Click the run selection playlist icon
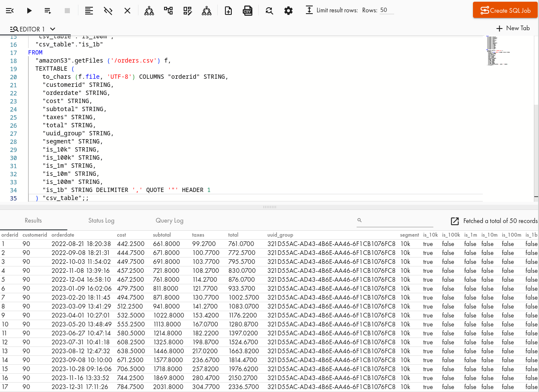Image resolution: width=539 pixels, height=392 pixels. coord(48,11)
